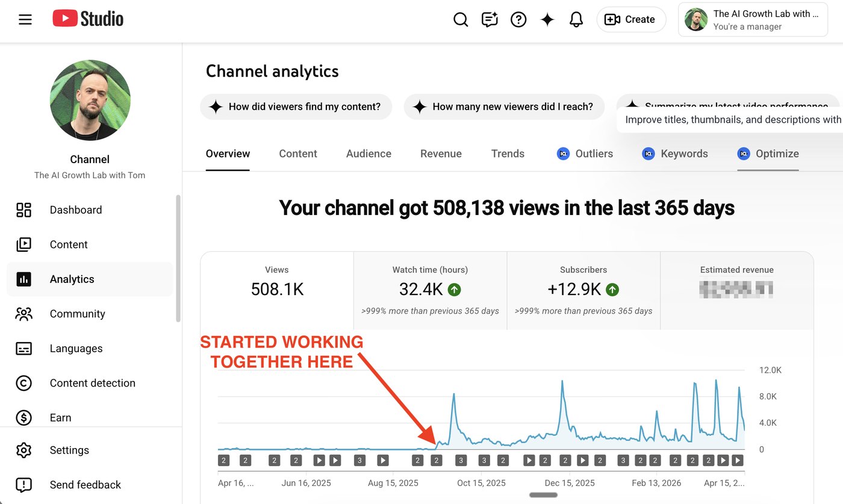Click the 'Jun 16, 2025' axis label
843x504 pixels.
click(306, 483)
